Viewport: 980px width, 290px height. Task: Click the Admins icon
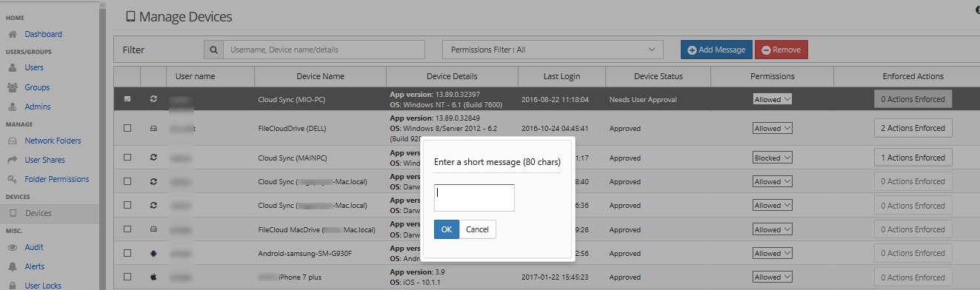pos(12,107)
